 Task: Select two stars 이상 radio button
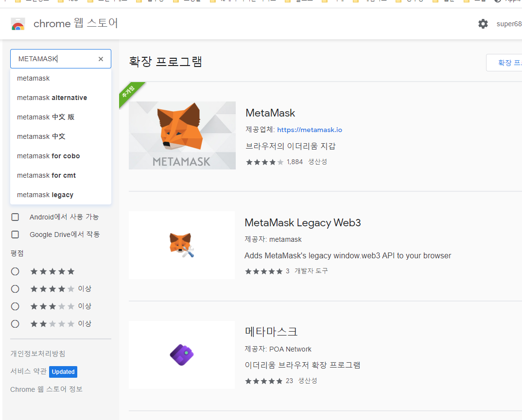(x=15, y=323)
